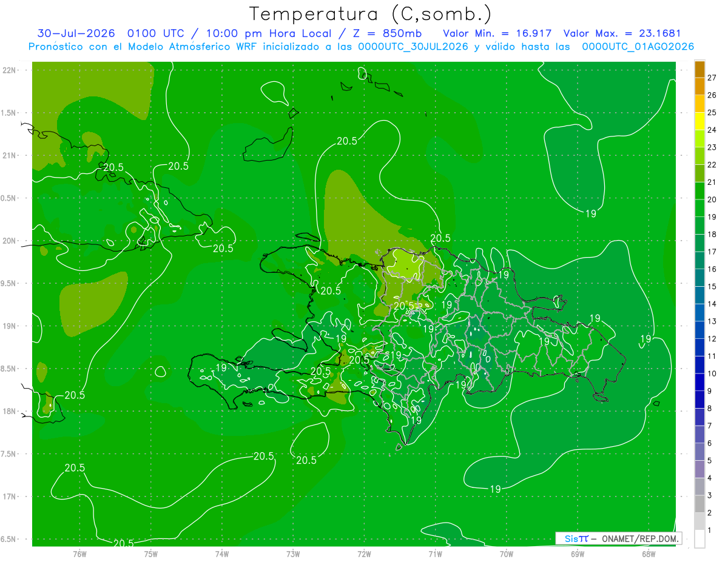Click the number 1 on the color scale
Screen dimensions: 728x562
point(710,530)
